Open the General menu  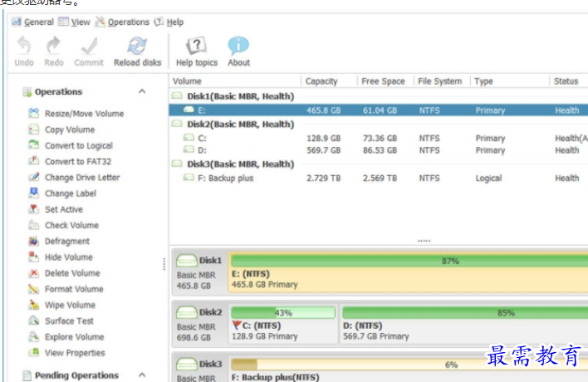click(x=33, y=22)
